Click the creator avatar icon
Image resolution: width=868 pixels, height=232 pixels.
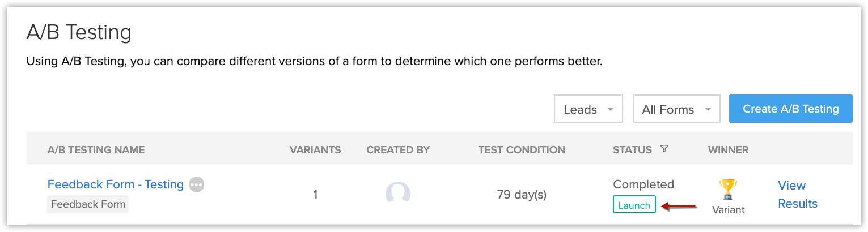pos(397,194)
